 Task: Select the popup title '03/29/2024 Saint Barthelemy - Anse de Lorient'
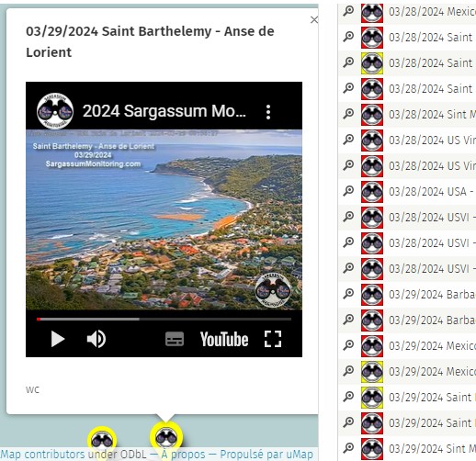[x=150, y=41]
